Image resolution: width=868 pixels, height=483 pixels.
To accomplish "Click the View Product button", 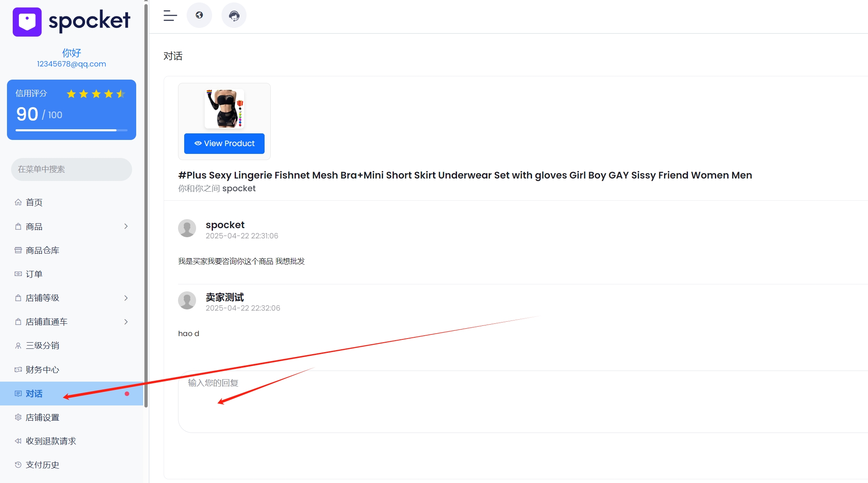I will click(x=224, y=143).
